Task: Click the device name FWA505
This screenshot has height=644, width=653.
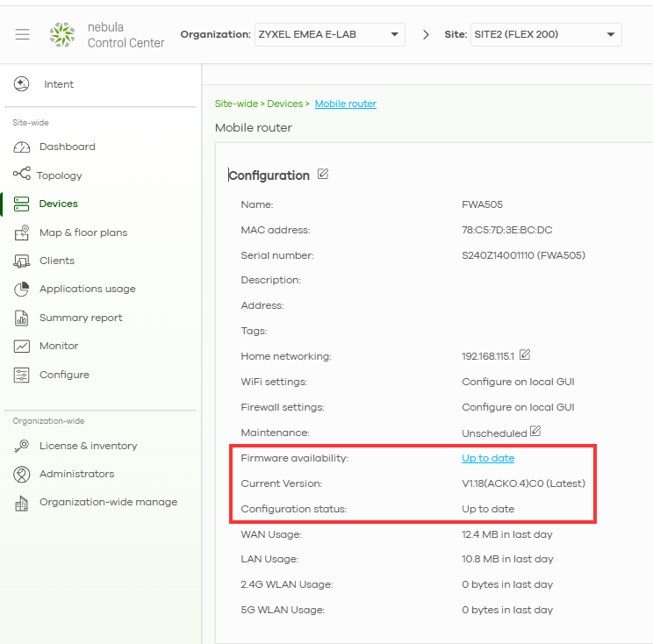Action: 482,204
